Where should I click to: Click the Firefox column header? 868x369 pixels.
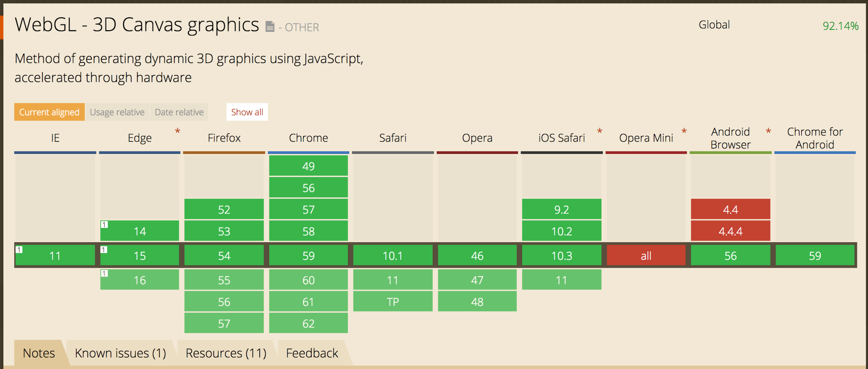pyautogui.click(x=224, y=138)
